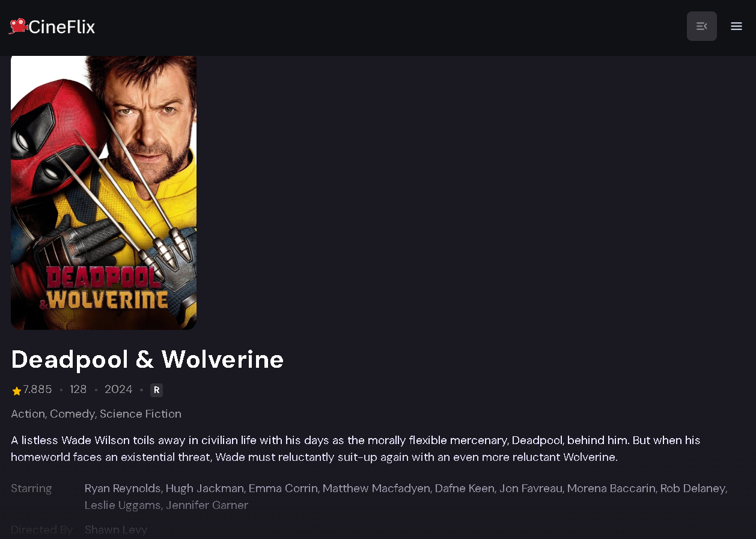The width and height of the screenshot is (756, 539).
Task: Click the Directed By label
Action: [42, 530]
